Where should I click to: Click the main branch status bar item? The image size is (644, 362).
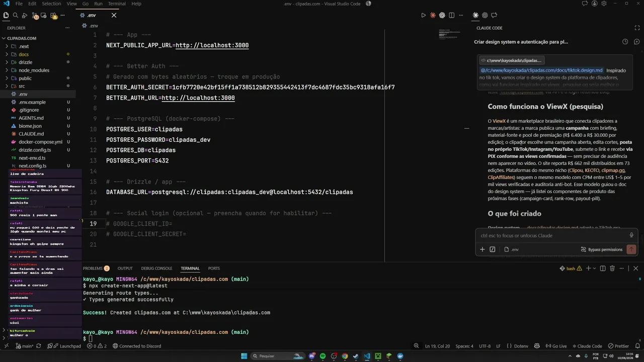pos(24,346)
